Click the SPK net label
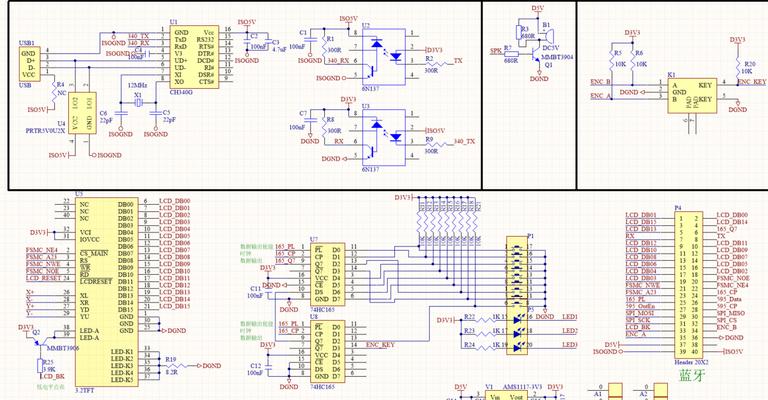Viewport: 768px width, 400px height. pyautogui.click(x=496, y=50)
